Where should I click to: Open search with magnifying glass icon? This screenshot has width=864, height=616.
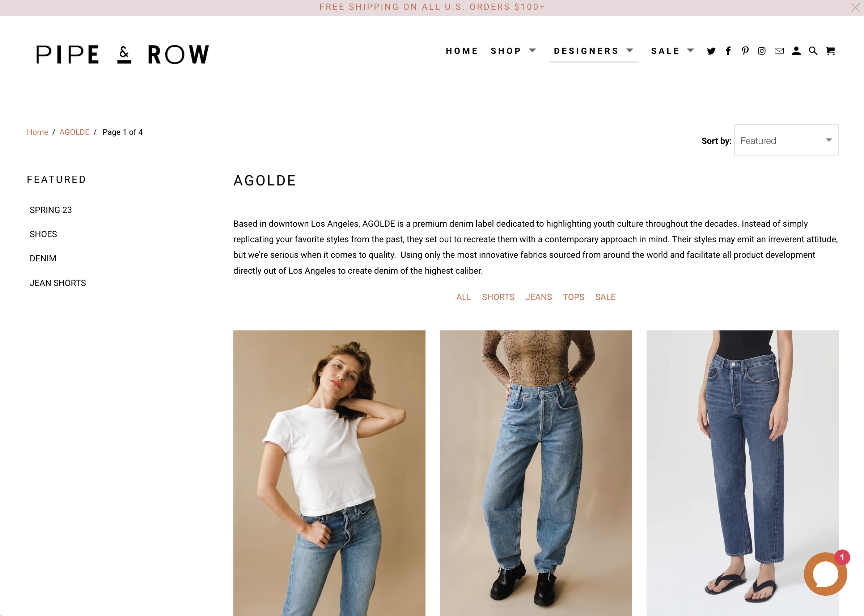pyautogui.click(x=813, y=51)
